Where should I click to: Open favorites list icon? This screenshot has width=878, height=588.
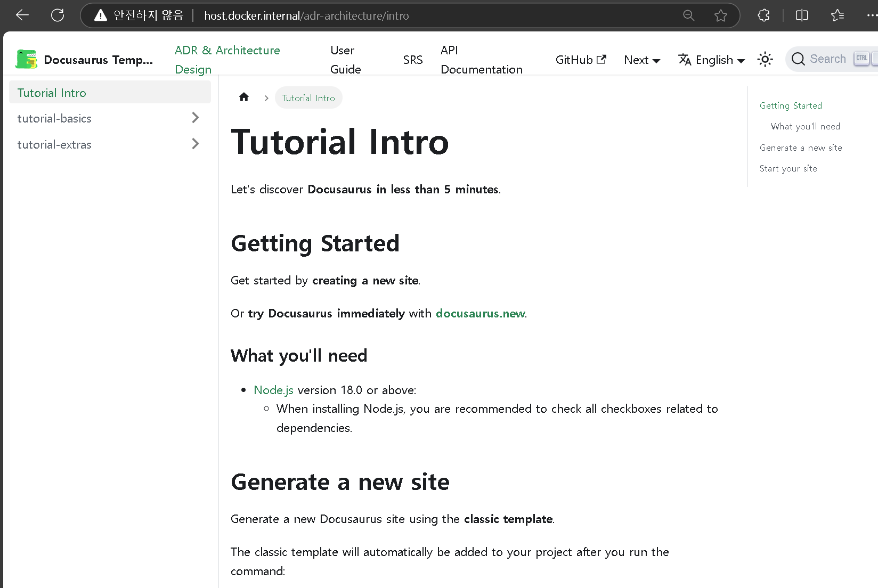[x=838, y=15]
